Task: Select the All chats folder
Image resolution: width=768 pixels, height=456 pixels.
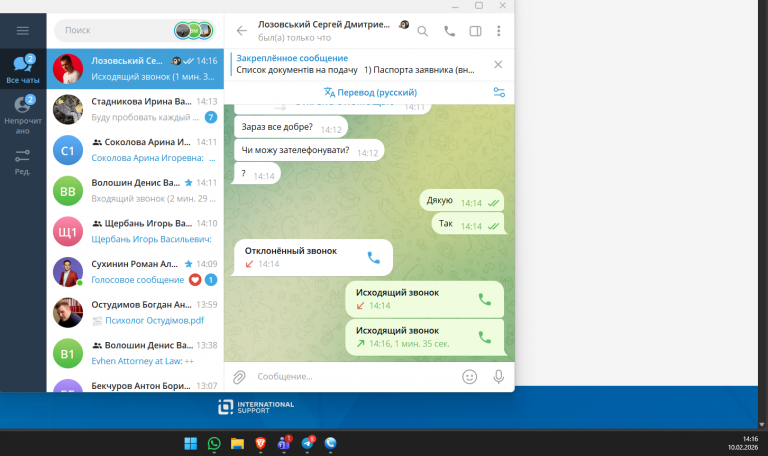Action: click(23, 69)
